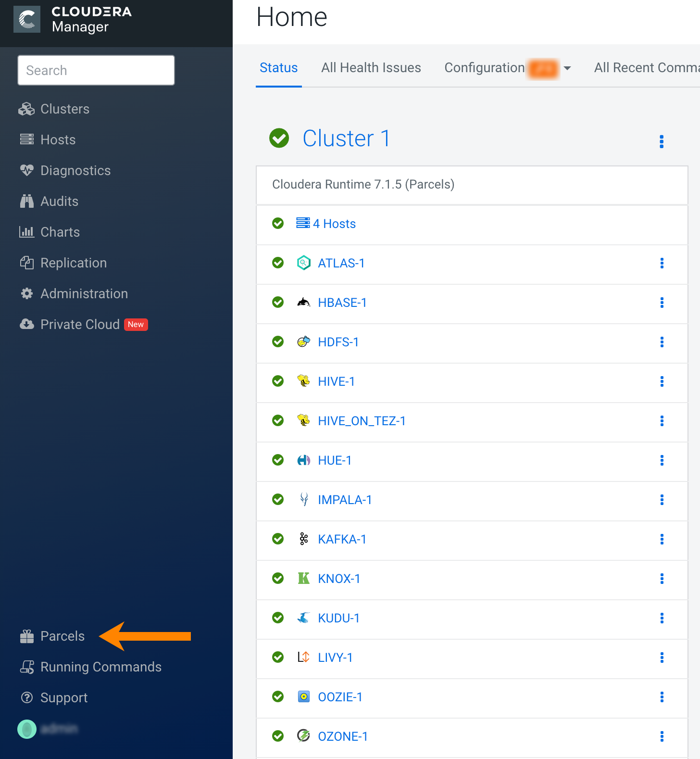Click the HIVE-1 bee service icon

(x=304, y=381)
